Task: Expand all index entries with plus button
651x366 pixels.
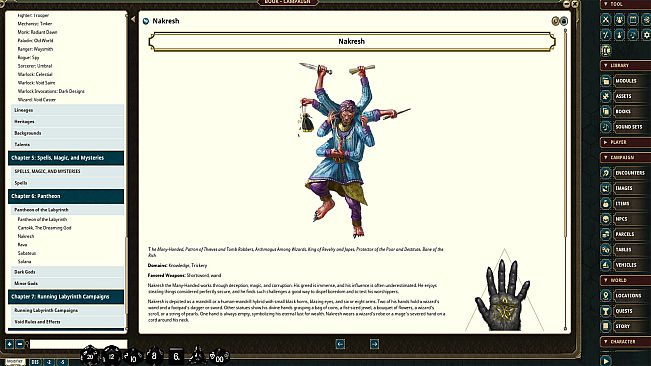Action: [x=10, y=344]
